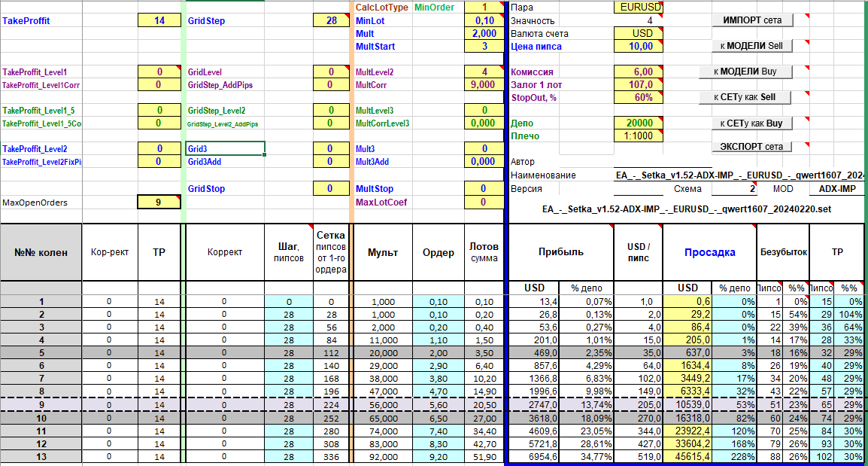This screenshot has height=466, width=868.
Task: Click the CalcLotType label
Action: pos(381,8)
